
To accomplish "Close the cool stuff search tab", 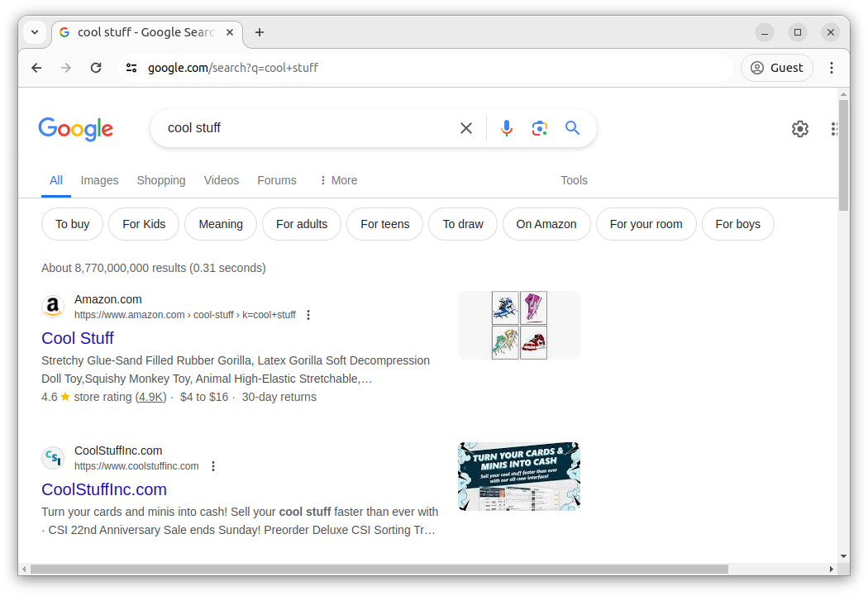I will click(x=230, y=32).
